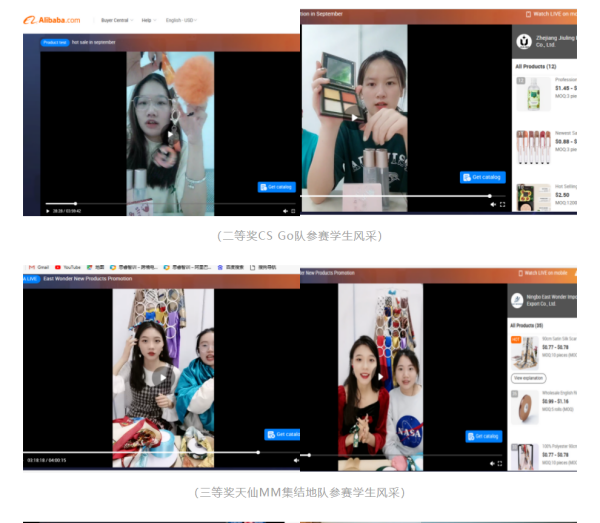This screenshot has height=523, width=600.
Task: Open the Buyer Central dropdown
Action: click(x=117, y=20)
